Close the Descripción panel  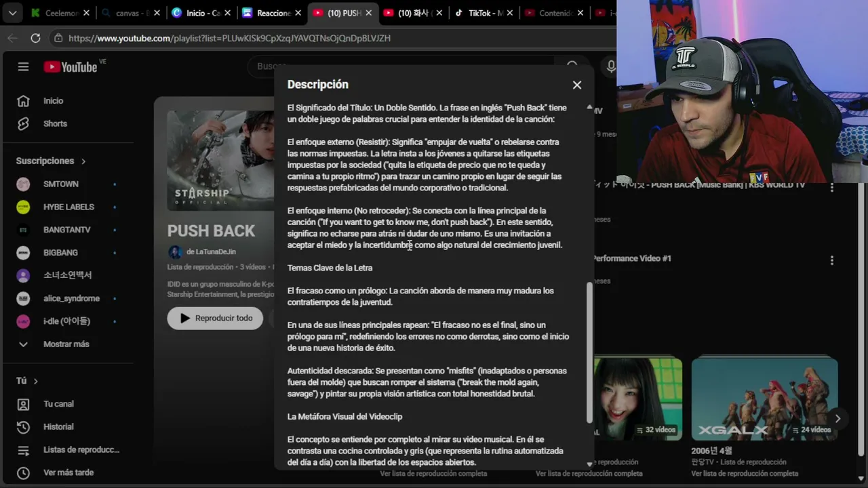tap(577, 85)
